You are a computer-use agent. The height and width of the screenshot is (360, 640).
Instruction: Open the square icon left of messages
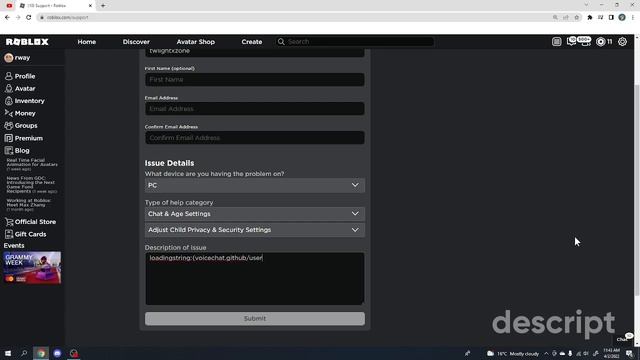point(556,42)
